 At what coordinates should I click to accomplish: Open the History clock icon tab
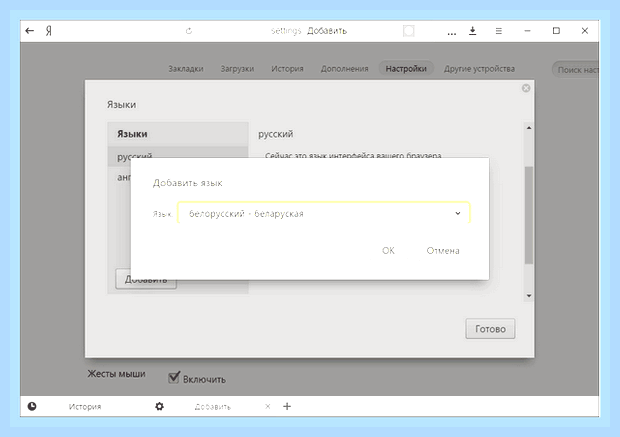tap(32, 406)
